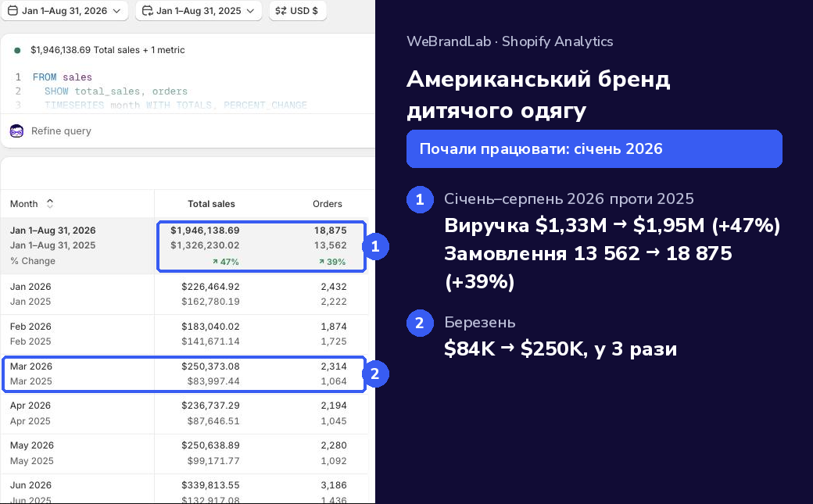
Task: Click the calendar icon in the 2026 date picker
Action: [13, 11]
